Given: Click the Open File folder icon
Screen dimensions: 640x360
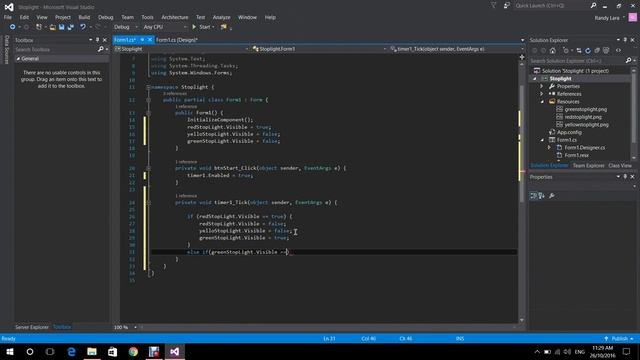Looking at the screenshot, I should click(x=53, y=27).
